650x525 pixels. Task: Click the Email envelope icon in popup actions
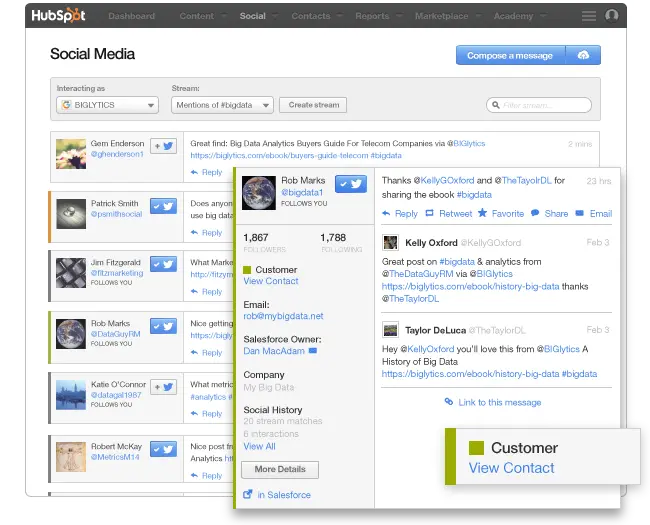click(580, 213)
